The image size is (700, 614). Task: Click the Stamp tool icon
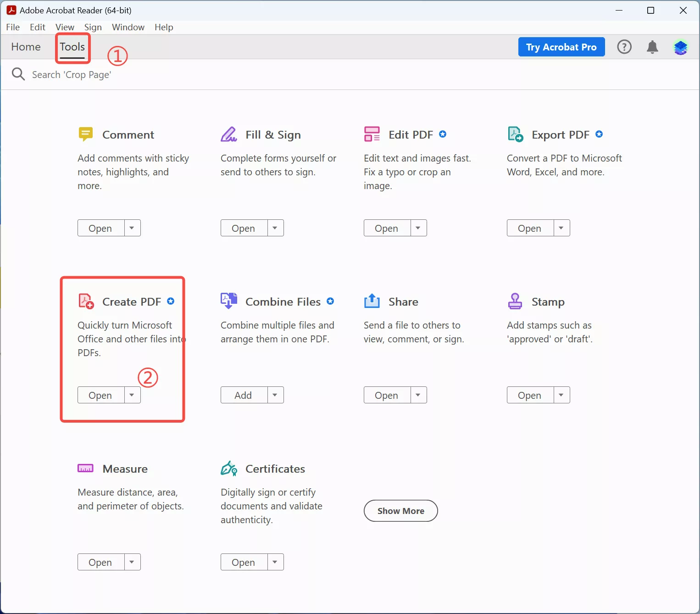(515, 301)
